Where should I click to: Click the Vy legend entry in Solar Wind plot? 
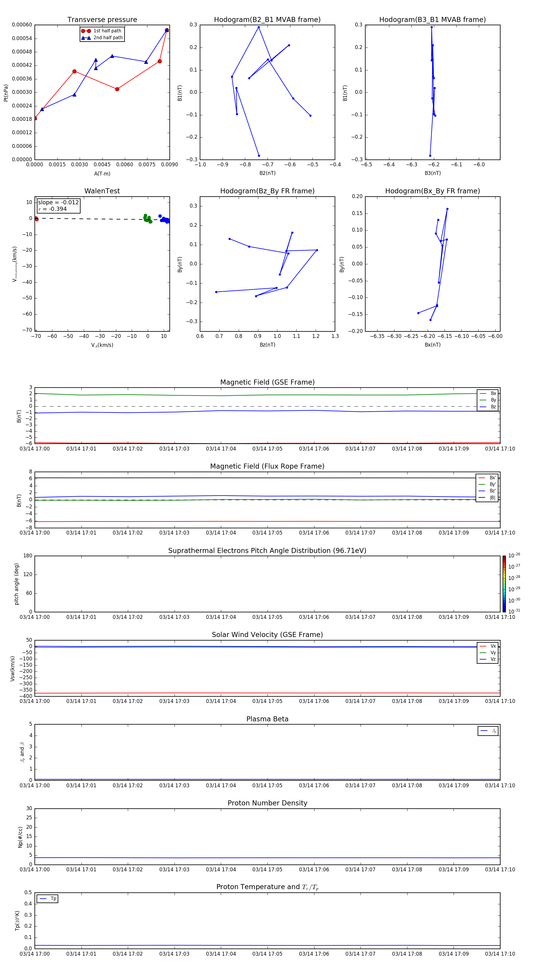(x=488, y=653)
